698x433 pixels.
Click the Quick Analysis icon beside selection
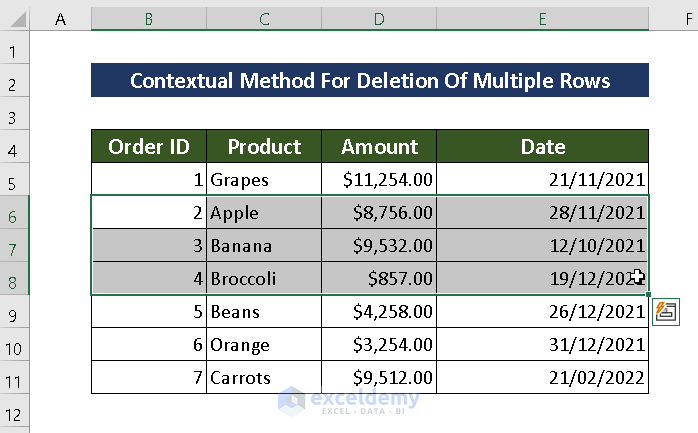pyautogui.click(x=665, y=311)
